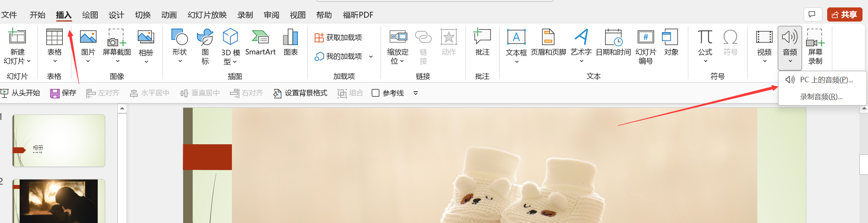Image resolution: width=868 pixels, height=223 pixels.
Task: Switch to the 切换 tab
Action: point(142,15)
